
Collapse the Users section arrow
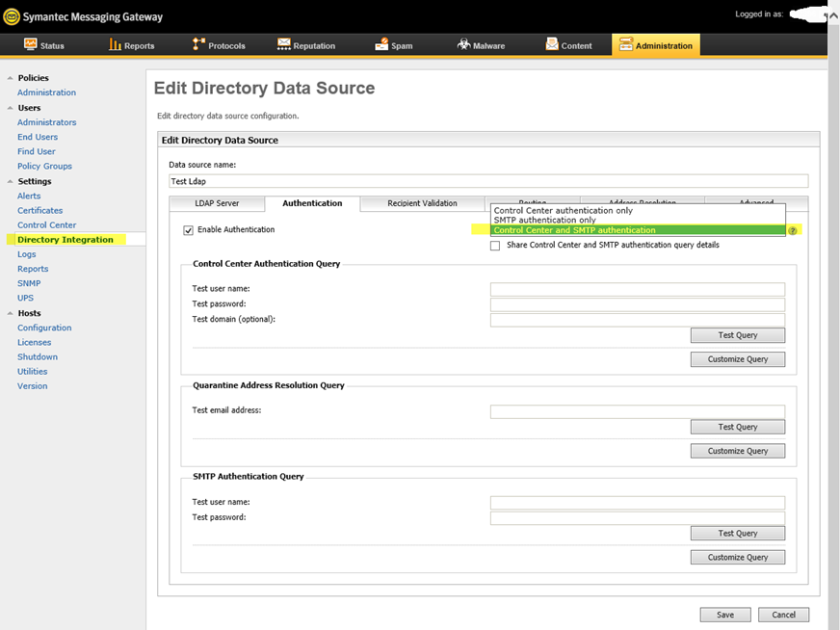10,108
